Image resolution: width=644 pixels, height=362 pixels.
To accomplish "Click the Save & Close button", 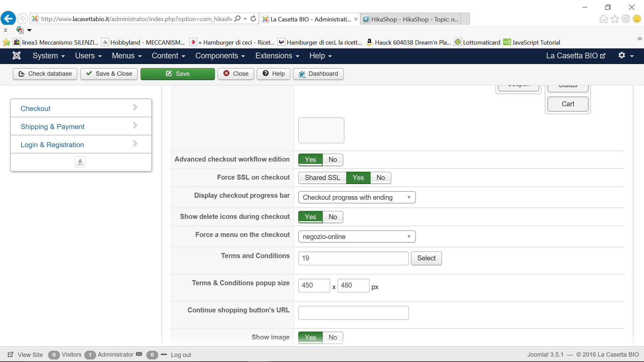I will click(x=109, y=74).
